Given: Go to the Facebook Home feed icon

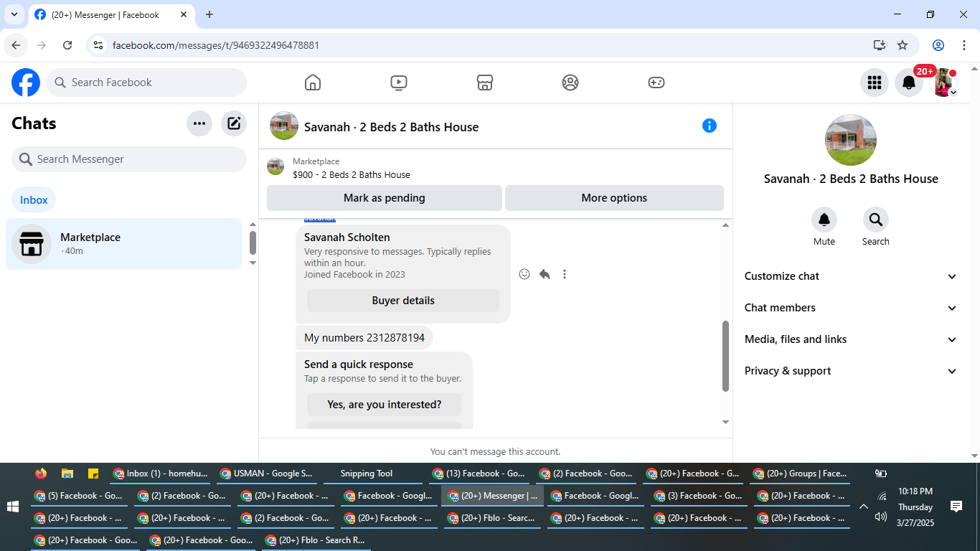Looking at the screenshot, I should [x=313, y=83].
